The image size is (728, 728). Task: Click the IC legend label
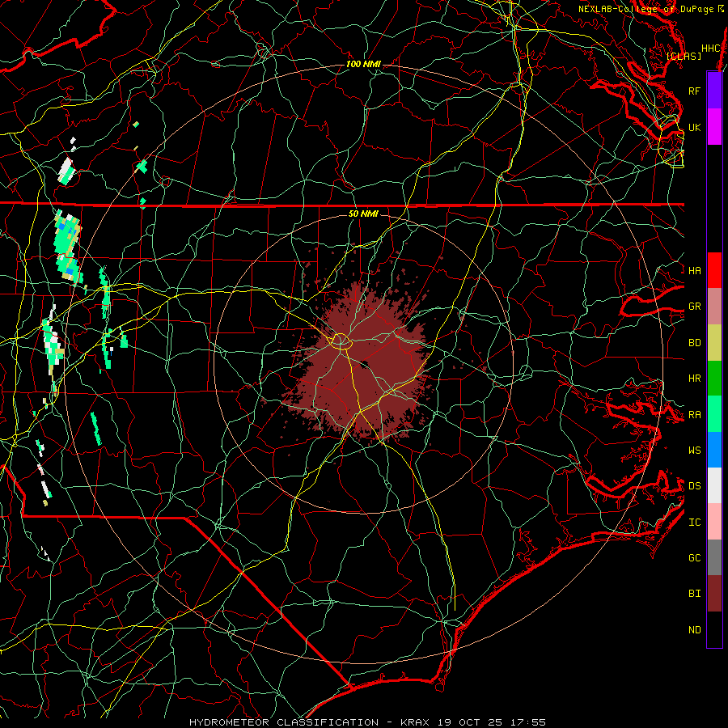click(x=695, y=523)
